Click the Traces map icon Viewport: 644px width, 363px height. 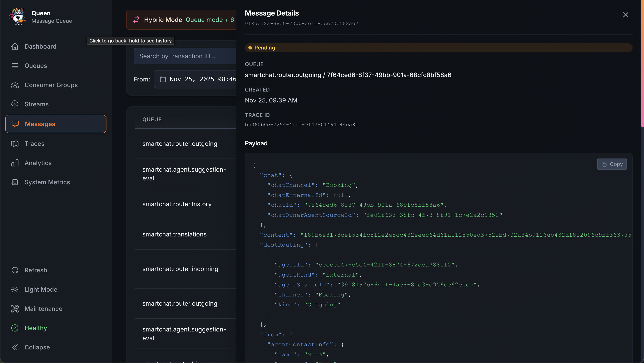click(15, 144)
